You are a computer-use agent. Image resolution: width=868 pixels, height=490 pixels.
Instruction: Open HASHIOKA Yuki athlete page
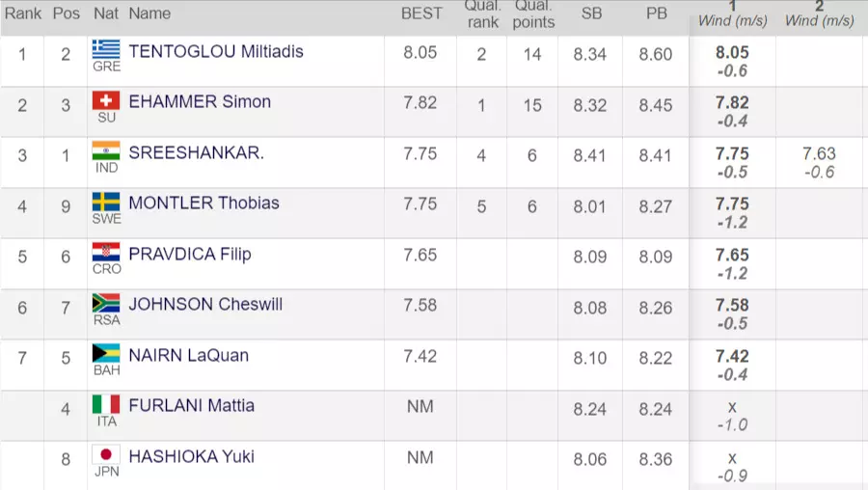coord(191,456)
